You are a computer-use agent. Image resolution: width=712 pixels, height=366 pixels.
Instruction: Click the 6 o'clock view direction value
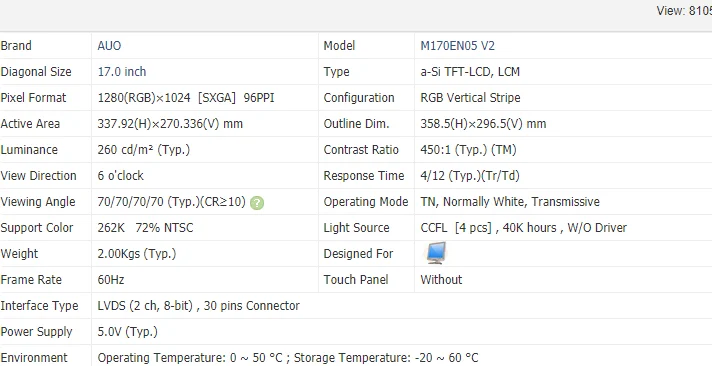point(120,176)
